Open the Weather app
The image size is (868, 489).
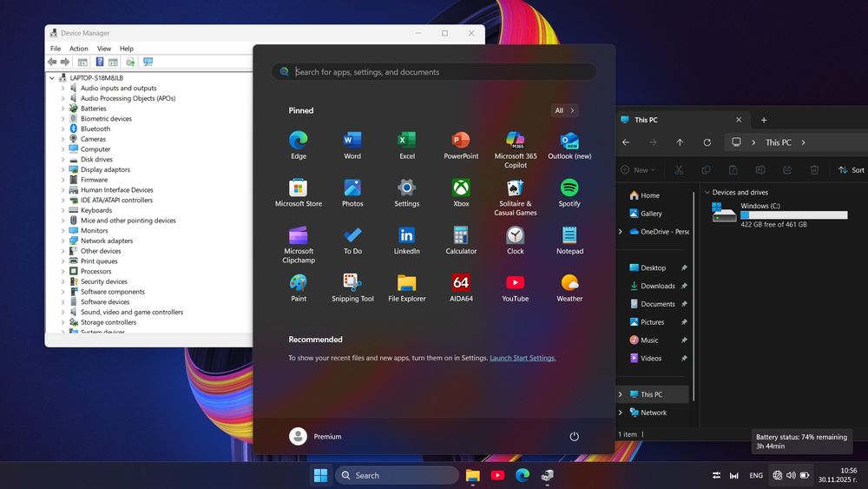[x=569, y=288]
